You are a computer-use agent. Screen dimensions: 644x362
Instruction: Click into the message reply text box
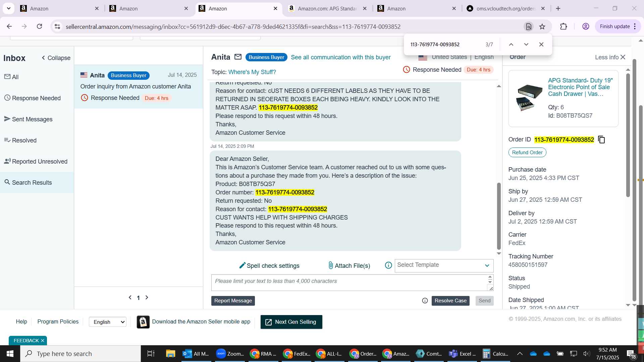pos(349,283)
